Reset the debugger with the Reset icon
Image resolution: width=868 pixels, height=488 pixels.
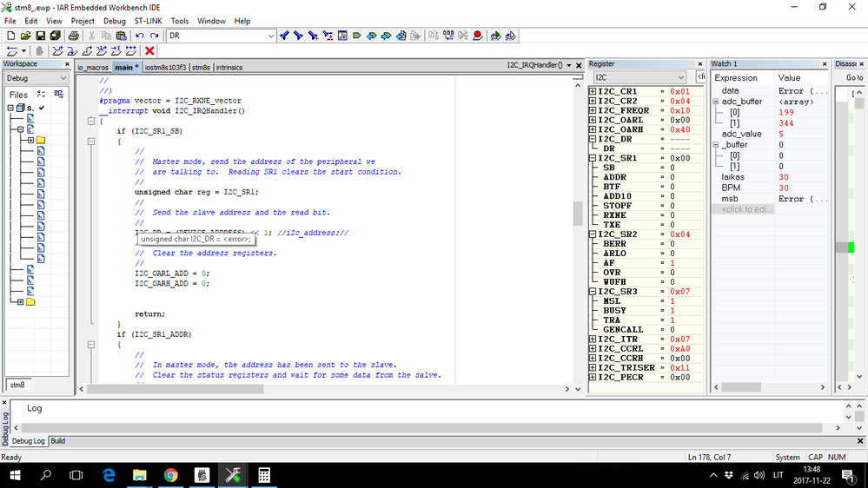point(12,51)
